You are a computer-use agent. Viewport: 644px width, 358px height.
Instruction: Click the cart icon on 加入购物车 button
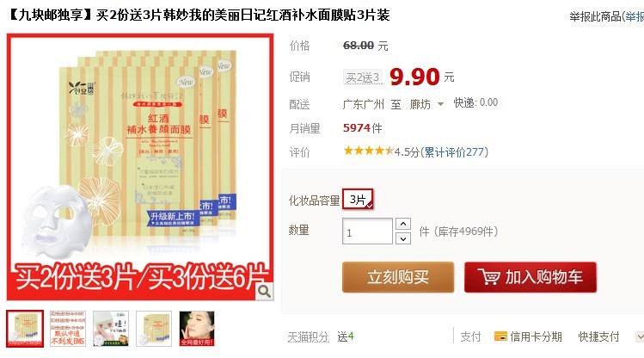(488, 276)
